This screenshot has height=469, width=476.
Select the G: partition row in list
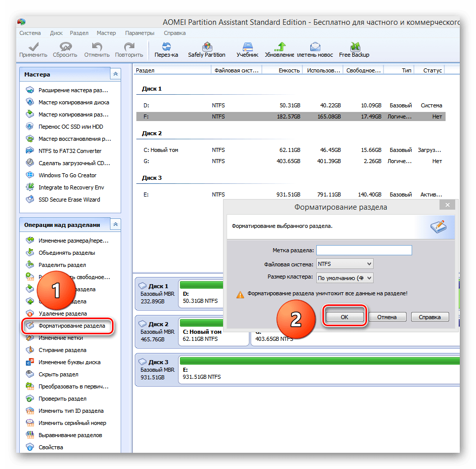290,161
